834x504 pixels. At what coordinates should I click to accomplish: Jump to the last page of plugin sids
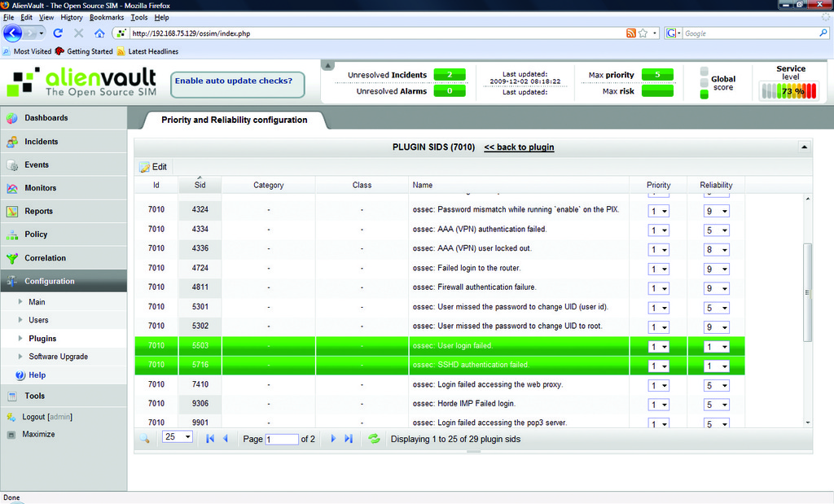click(349, 438)
